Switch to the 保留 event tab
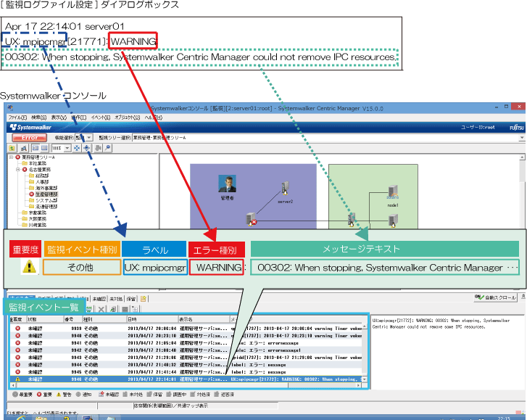Viewport: 527px width, 420px height. click(x=130, y=298)
